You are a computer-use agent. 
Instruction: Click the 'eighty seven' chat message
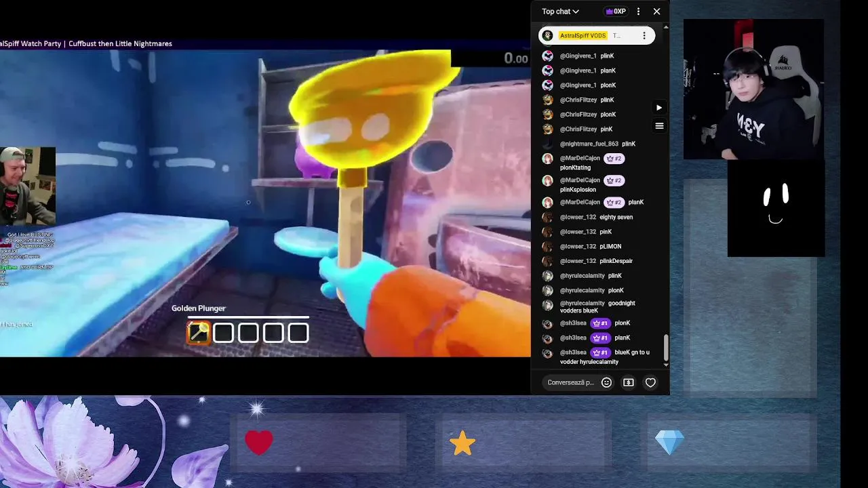pos(616,217)
